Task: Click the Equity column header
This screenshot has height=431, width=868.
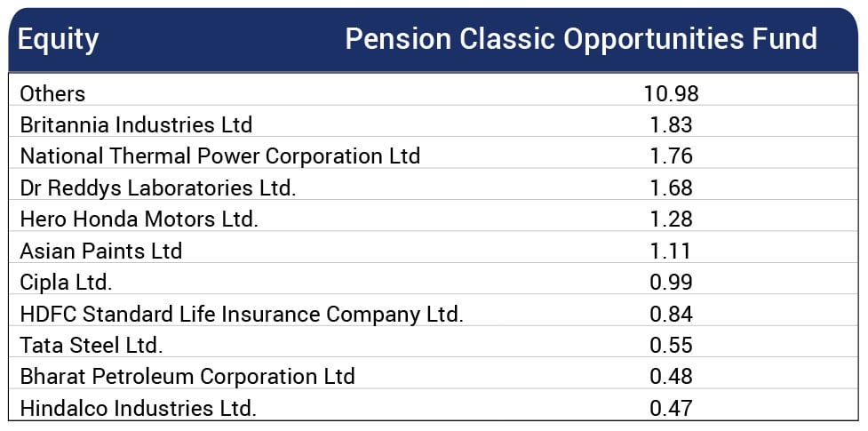Action: tap(59, 40)
